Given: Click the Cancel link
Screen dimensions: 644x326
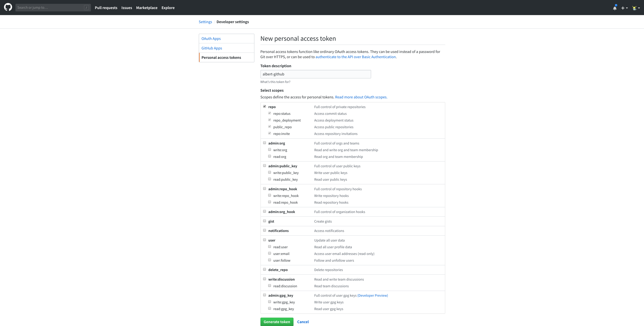Looking at the screenshot, I should point(303,322).
